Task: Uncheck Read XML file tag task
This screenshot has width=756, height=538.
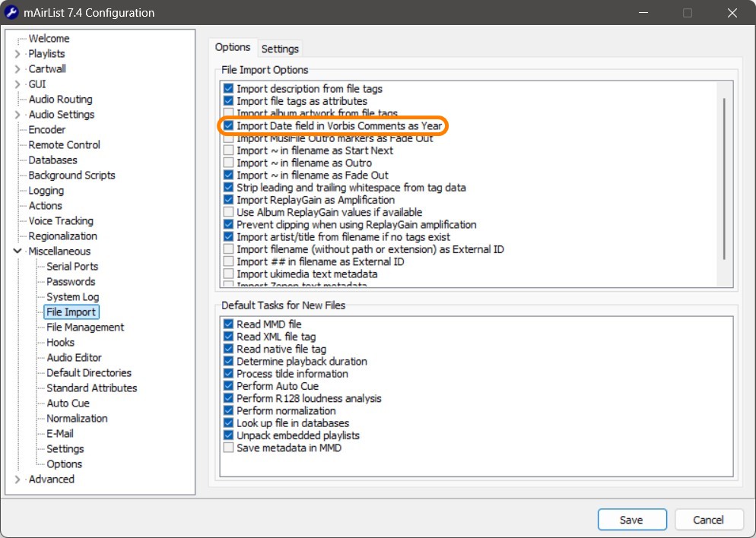Action: (x=228, y=337)
